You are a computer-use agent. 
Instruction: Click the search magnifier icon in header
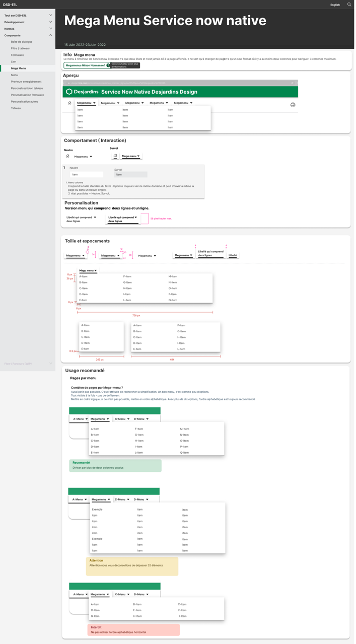point(349,5)
